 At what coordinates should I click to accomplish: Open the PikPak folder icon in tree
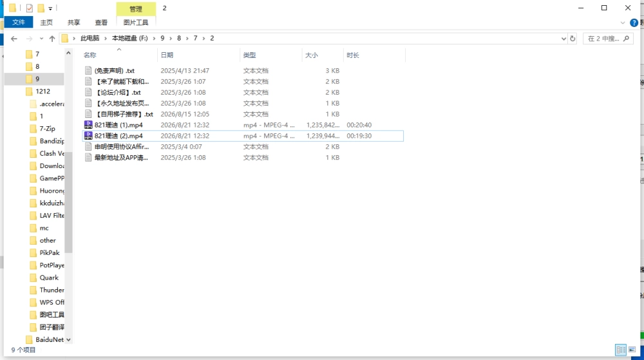point(33,253)
